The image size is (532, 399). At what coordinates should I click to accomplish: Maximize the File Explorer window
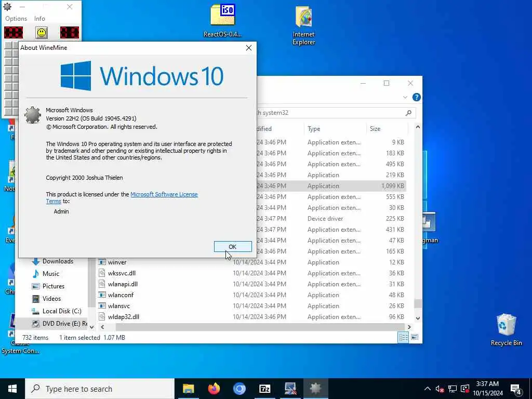coord(387,83)
